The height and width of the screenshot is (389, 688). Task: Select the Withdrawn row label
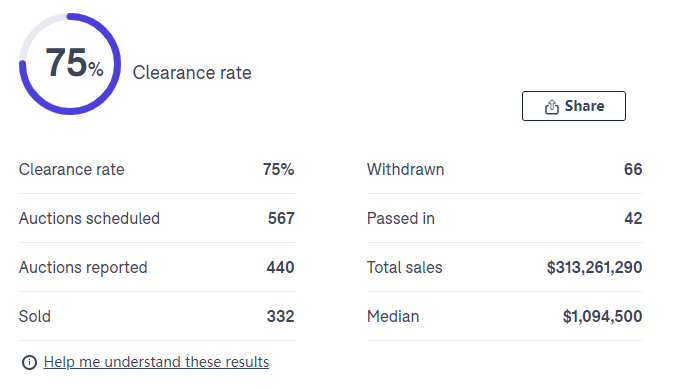pyautogui.click(x=405, y=170)
